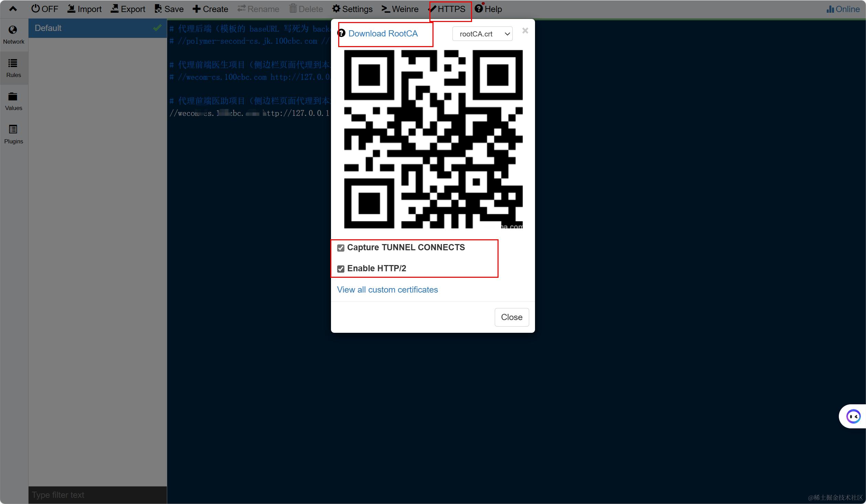
Task: Open the Help menu item
Action: pos(488,9)
